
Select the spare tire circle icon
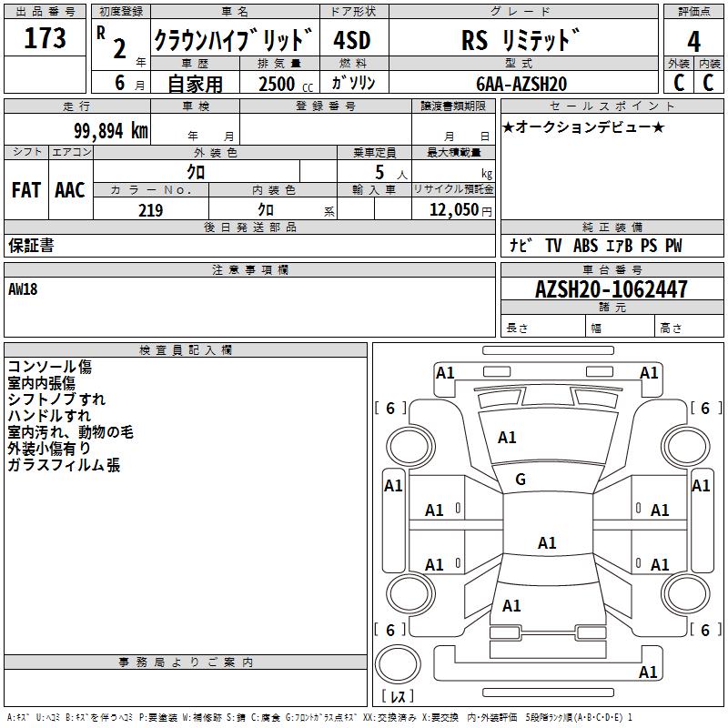pos(398,664)
